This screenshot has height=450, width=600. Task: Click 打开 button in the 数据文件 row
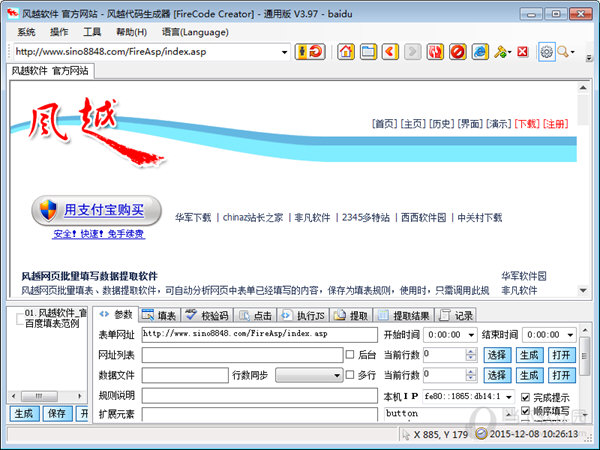pos(561,375)
